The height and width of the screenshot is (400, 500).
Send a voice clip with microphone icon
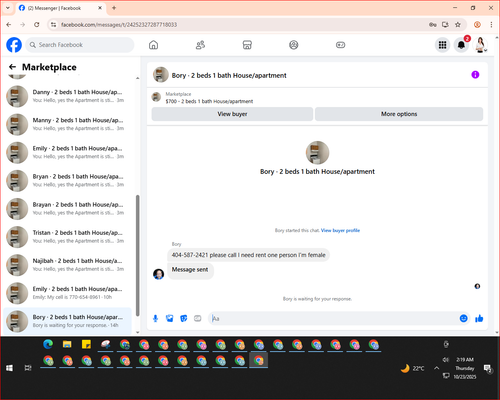coord(155,318)
